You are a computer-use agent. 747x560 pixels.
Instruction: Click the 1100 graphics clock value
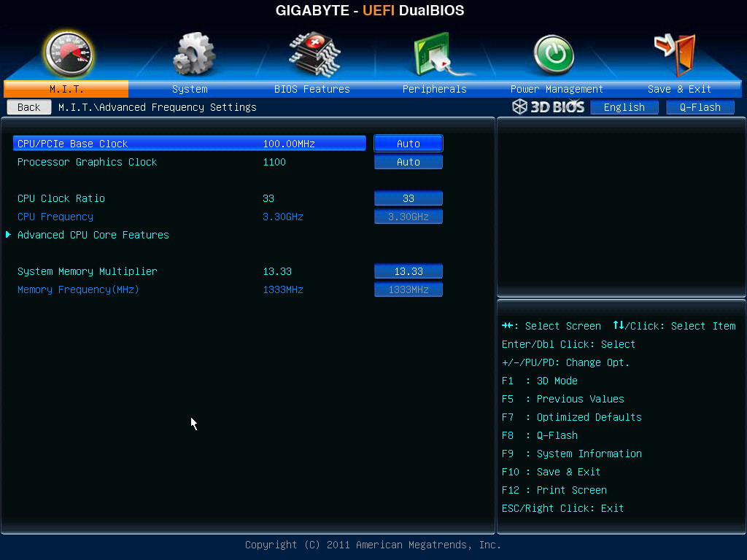[x=274, y=162]
